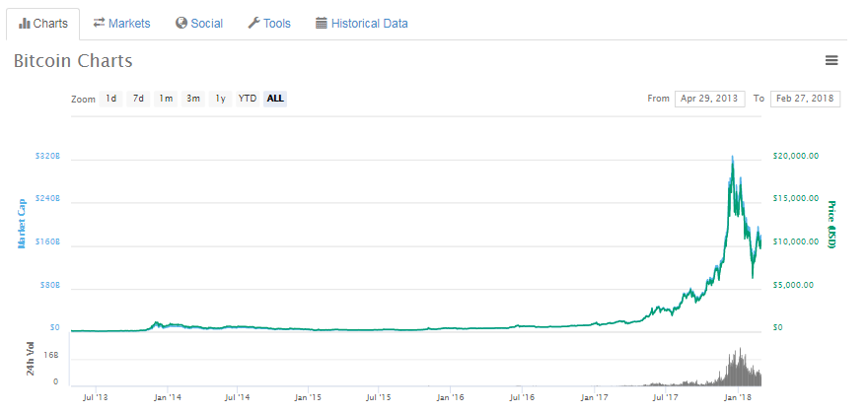Click the December 2017 price peak
The width and height of the screenshot is (868, 413).
pos(731,158)
